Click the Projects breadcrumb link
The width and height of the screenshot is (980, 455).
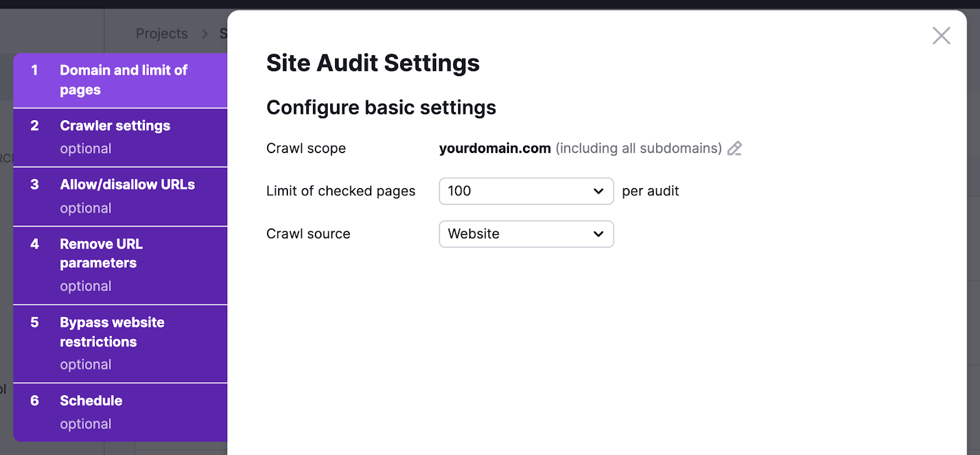(x=162, y=34)
